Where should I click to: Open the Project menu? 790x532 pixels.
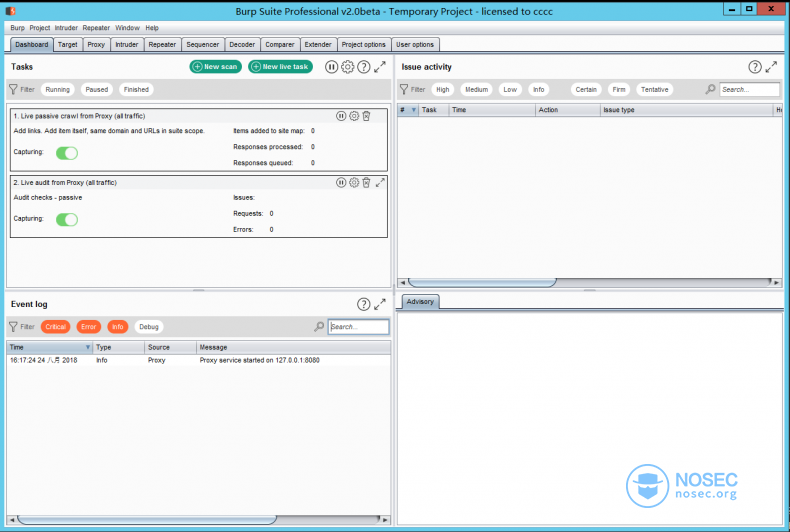coord(39,28)
